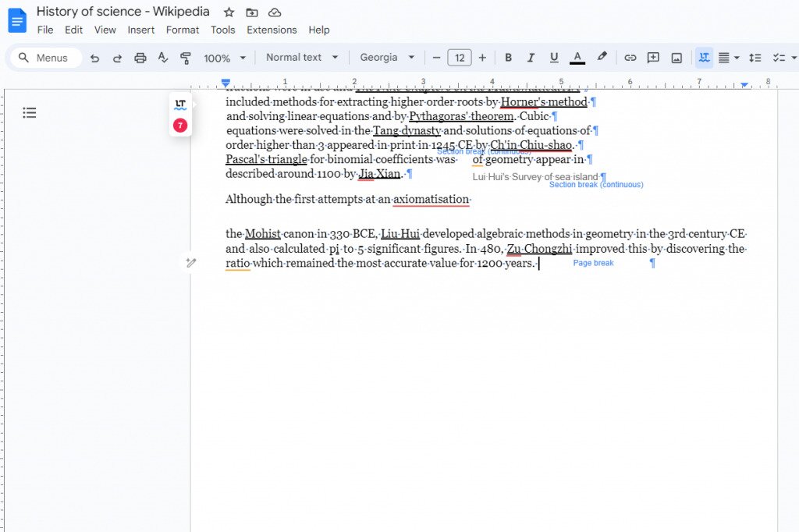Click inside the font size field
This screenshot has width=799, height=532.
(460, 57)
